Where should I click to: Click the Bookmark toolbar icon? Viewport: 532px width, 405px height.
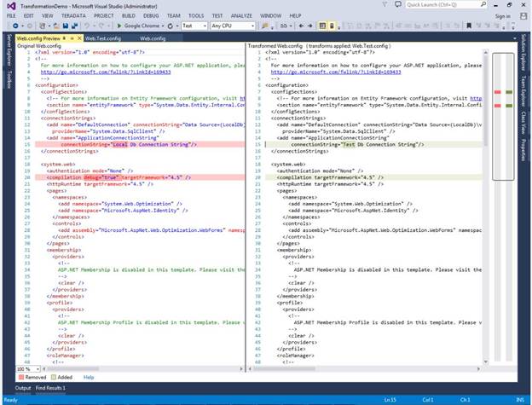point(469,26)
